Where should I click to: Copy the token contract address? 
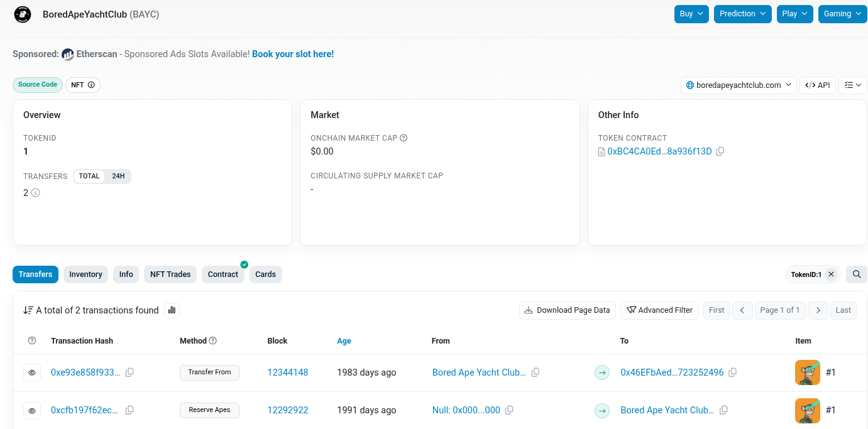(720, 151)
